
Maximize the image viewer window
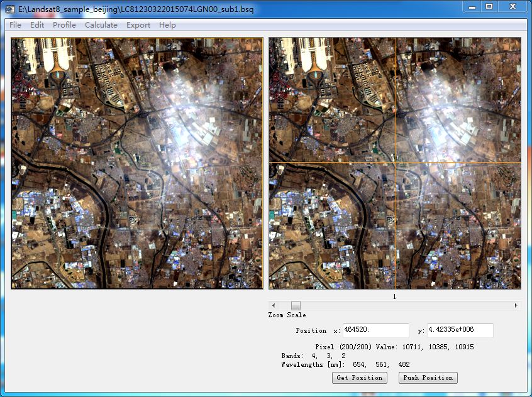pos(489,6)
